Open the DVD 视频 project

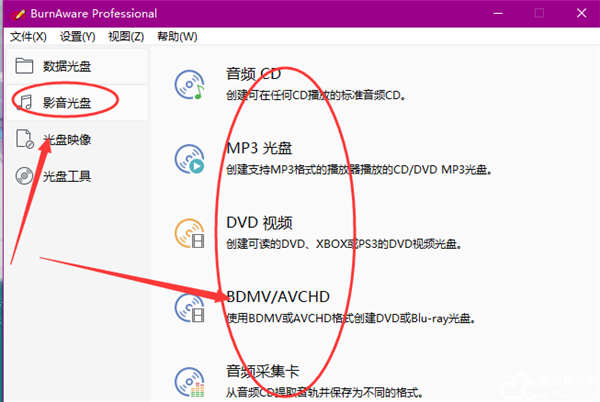pos(259,223)
